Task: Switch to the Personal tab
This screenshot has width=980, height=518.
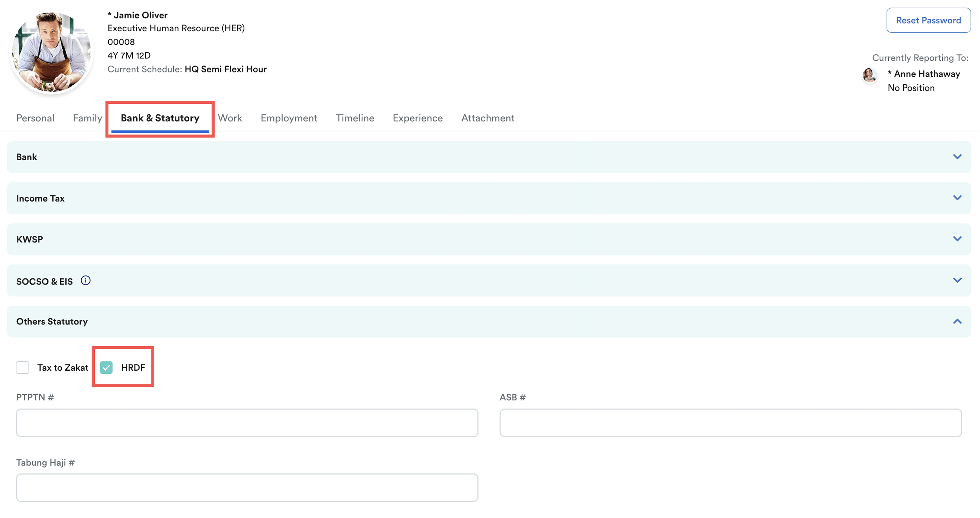Action: tap(35, 118)
